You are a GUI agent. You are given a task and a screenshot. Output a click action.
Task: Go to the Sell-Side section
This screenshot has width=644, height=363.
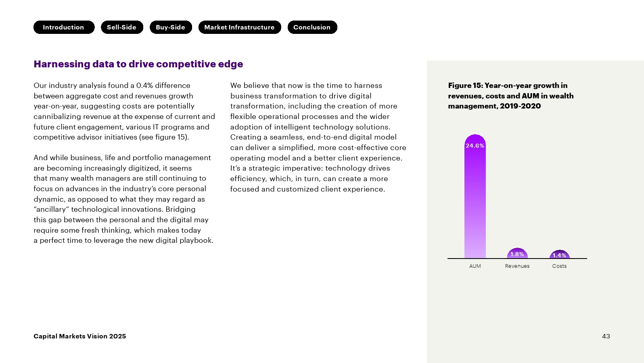pos(122,27)
